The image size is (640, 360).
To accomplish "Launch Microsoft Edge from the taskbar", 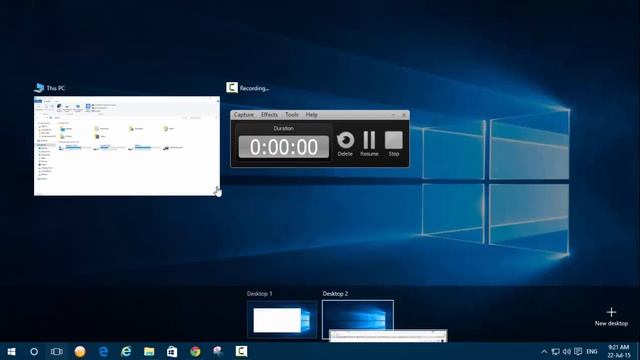I will 103,351.
